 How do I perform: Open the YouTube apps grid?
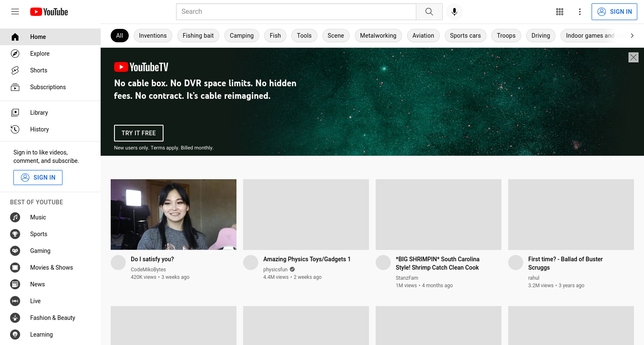click(x=560, y=12)
